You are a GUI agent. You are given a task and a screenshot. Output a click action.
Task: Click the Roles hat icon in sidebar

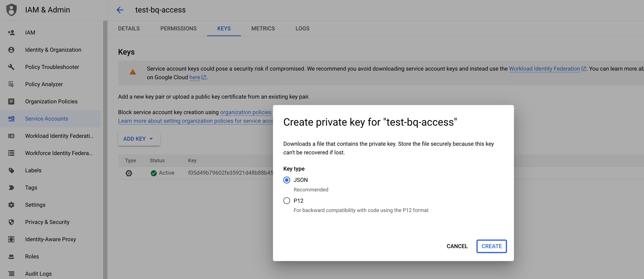(x=11, y=257)
